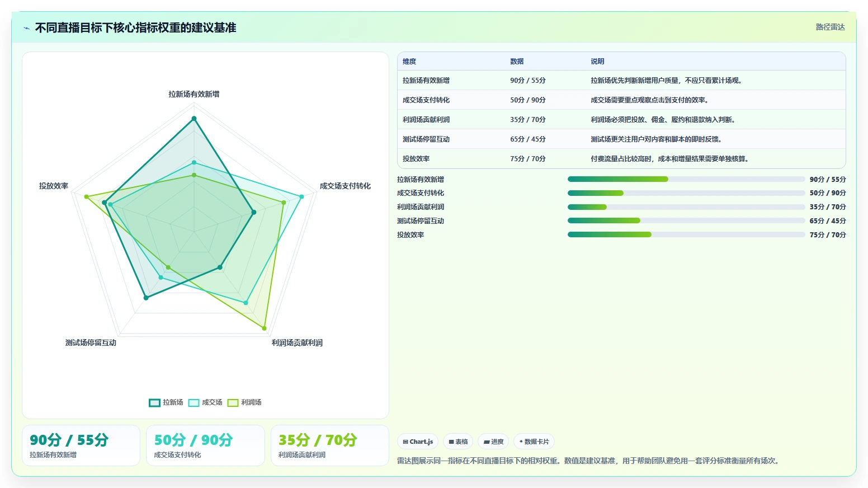Click the 50分 / 90分 summary card

coord(205,445)
